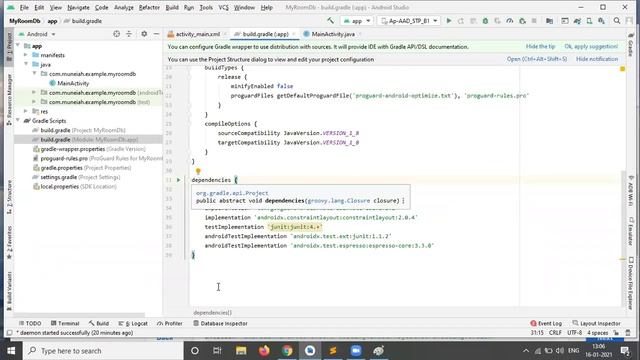Open the Favorites side tab
640x360 pixels.
click(9, 242)
